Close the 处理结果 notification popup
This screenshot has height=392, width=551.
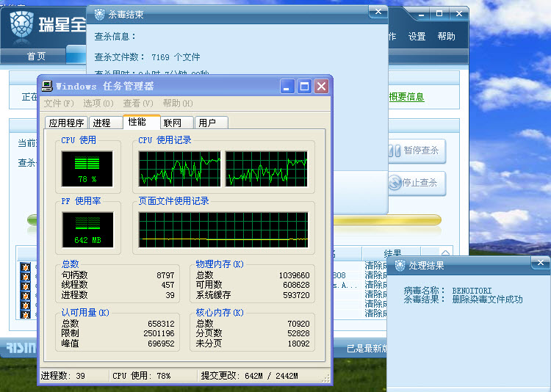coord(541,264)
